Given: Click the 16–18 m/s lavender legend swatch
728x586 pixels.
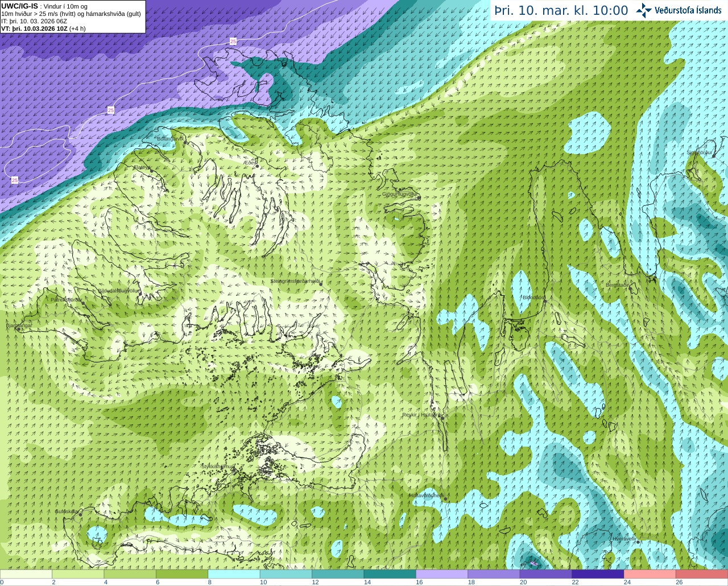Looking at the screenshot, I should 442,574.
